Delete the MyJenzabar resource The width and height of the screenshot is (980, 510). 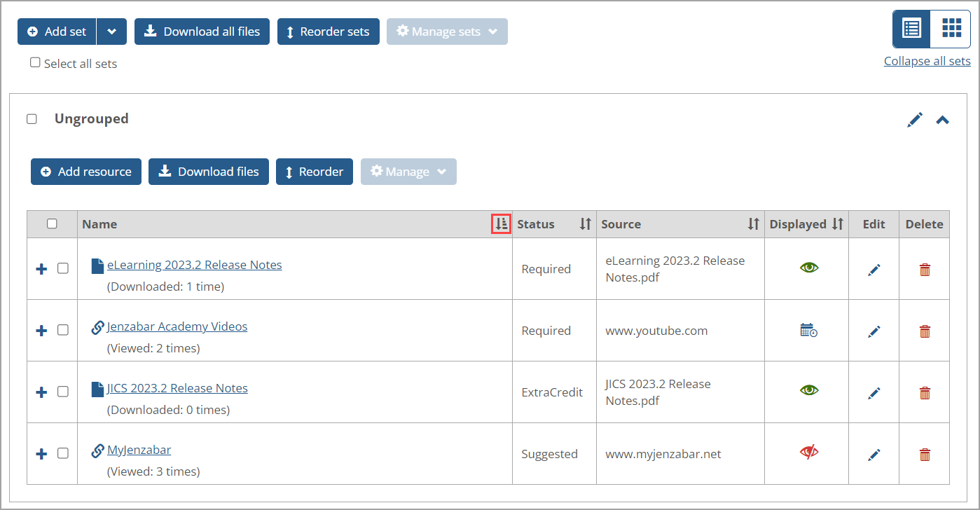point(925,454)
